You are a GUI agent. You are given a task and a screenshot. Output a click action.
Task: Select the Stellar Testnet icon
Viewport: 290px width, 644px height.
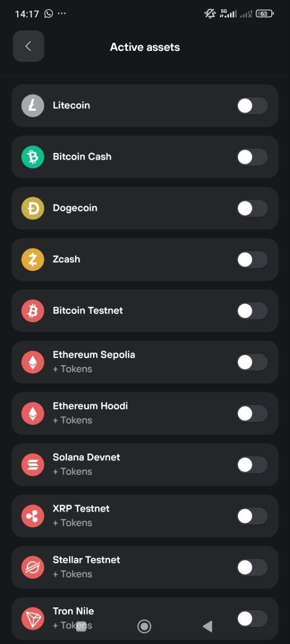(32, 567)
